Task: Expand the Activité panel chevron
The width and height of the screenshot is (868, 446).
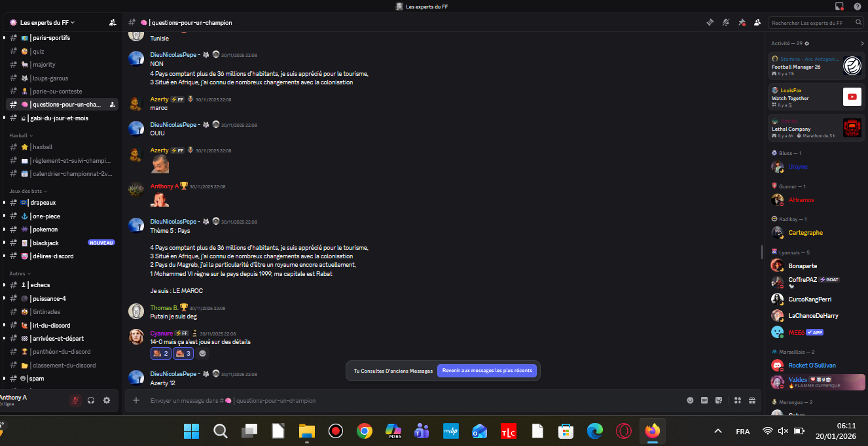Action: (862, 43)
